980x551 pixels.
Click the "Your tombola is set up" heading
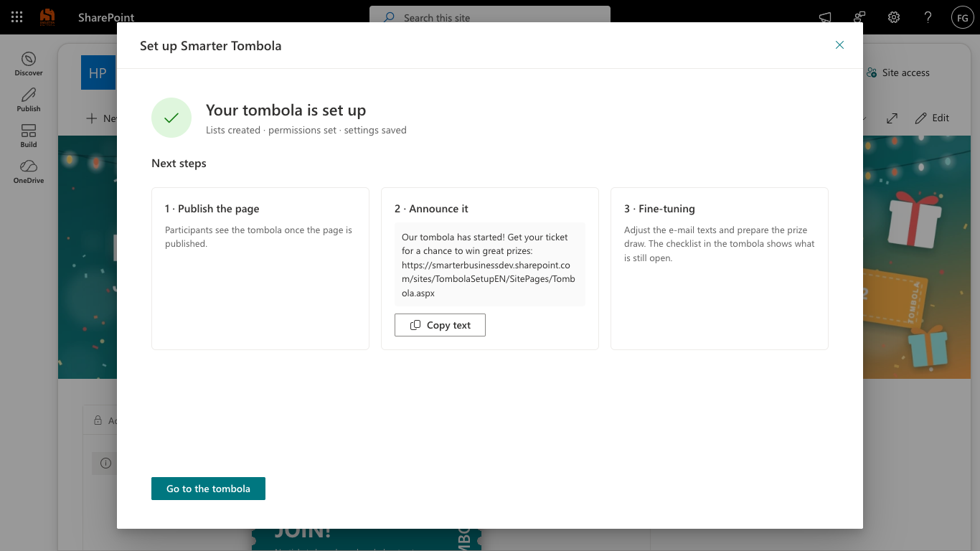click(286, 110)
